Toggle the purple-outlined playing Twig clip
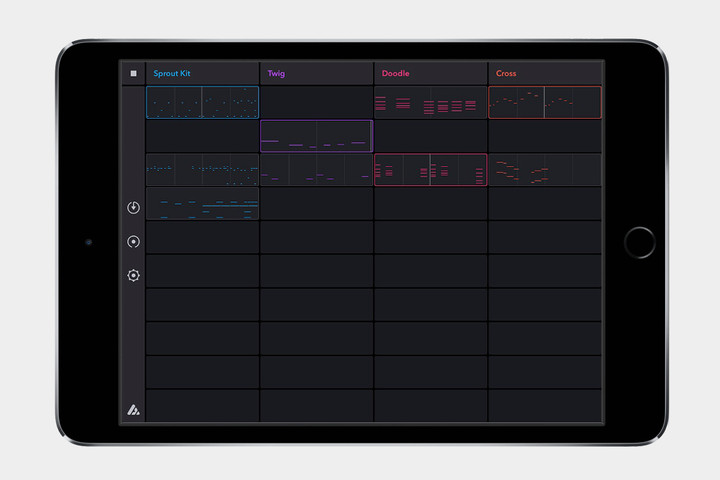This screenshot has width=720, height=480. click(x=316, y=136)
